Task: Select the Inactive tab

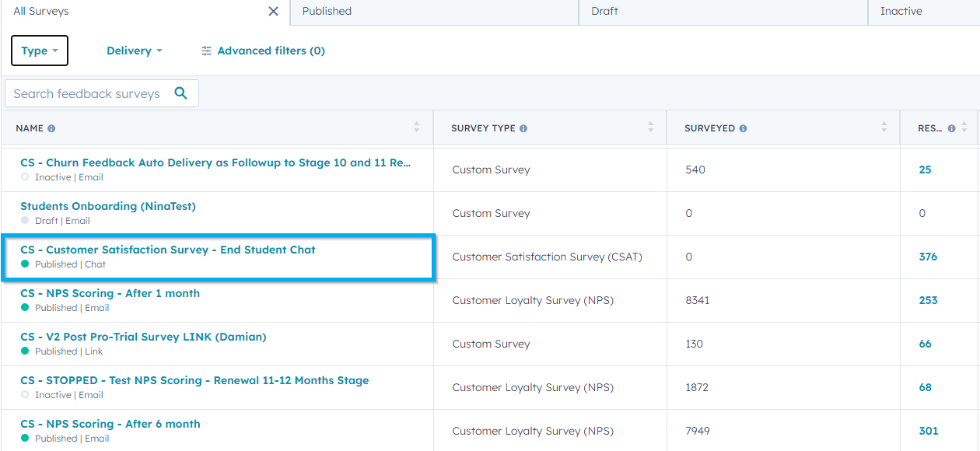Action: pos(901,11)
